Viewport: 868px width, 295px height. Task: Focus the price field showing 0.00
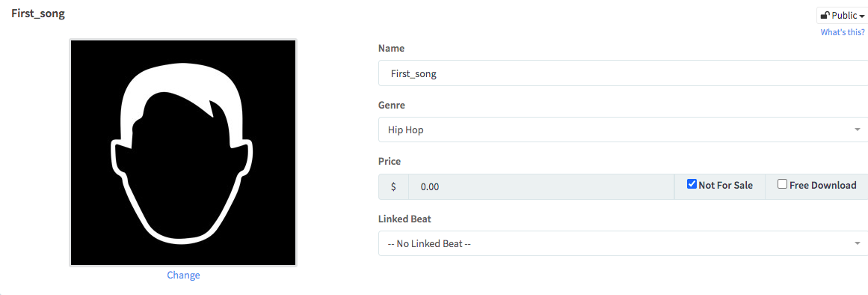(541, 186)
